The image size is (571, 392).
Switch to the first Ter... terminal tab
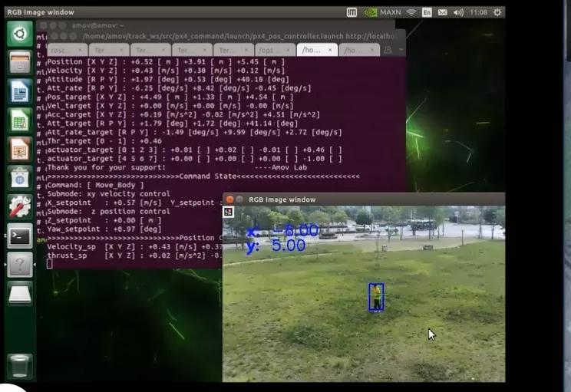109,50
